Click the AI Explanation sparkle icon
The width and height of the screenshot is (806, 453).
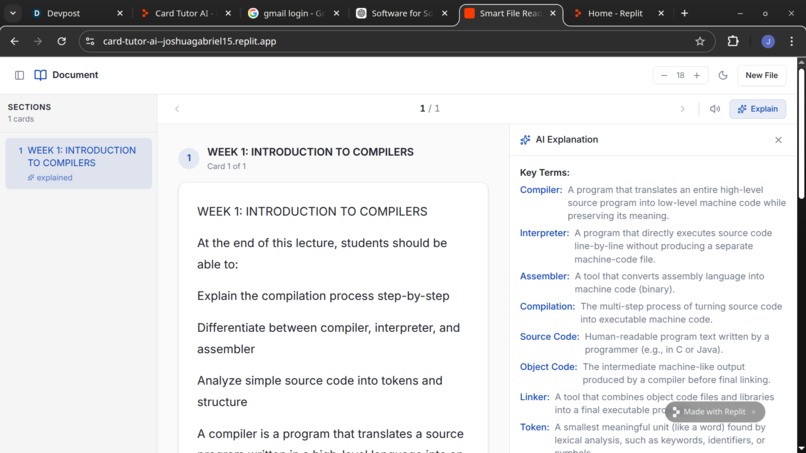coord(525,140)
